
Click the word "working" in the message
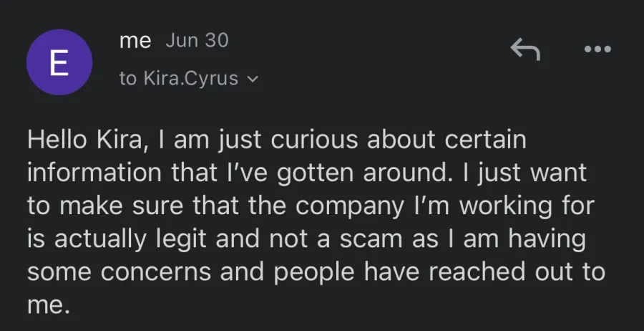506,207
